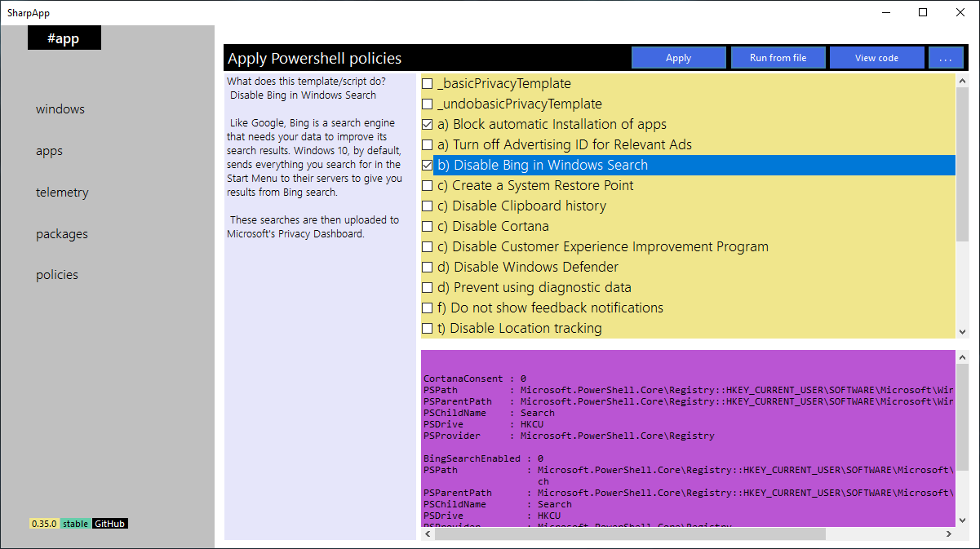The width and height of the screenshot is (980, 549).
Task: Open the GitHub badge link
Action: pyautogui.click(x=109, y=524)
